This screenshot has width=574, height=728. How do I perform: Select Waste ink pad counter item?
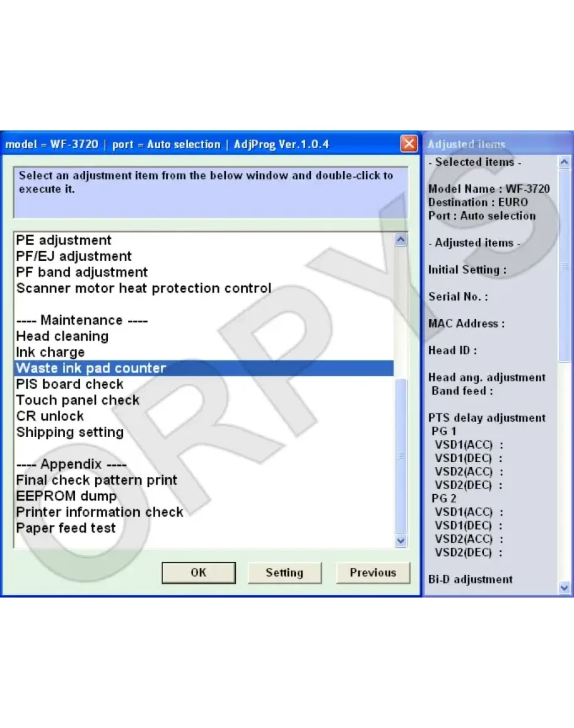click(x=91, y=368)
